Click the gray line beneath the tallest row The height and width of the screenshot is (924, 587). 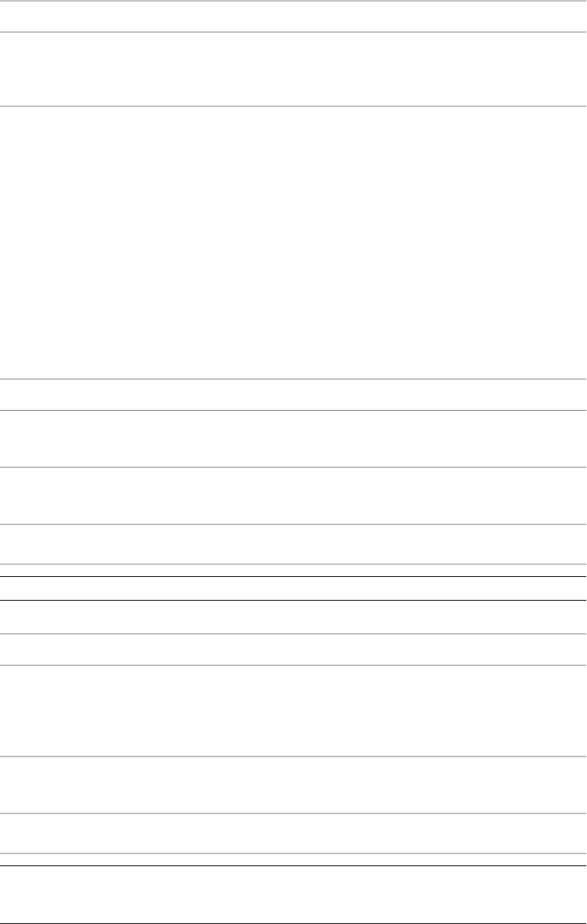pos(293,380)
